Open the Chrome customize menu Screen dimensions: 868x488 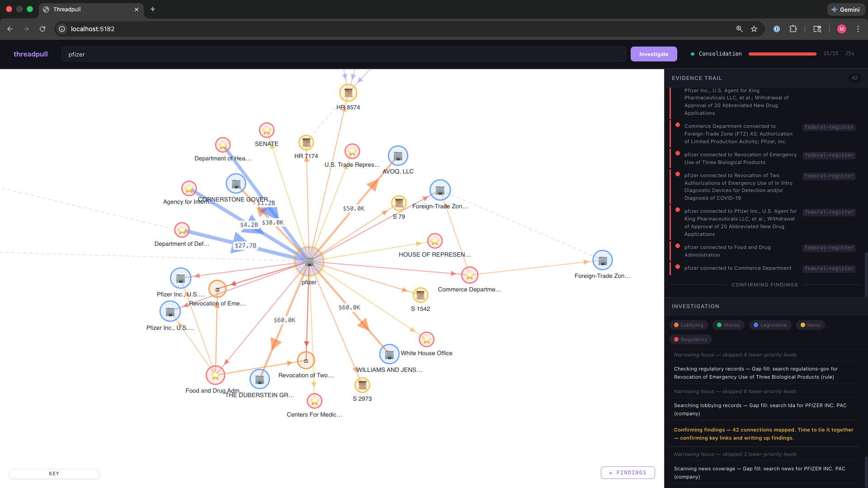(858, 28)
